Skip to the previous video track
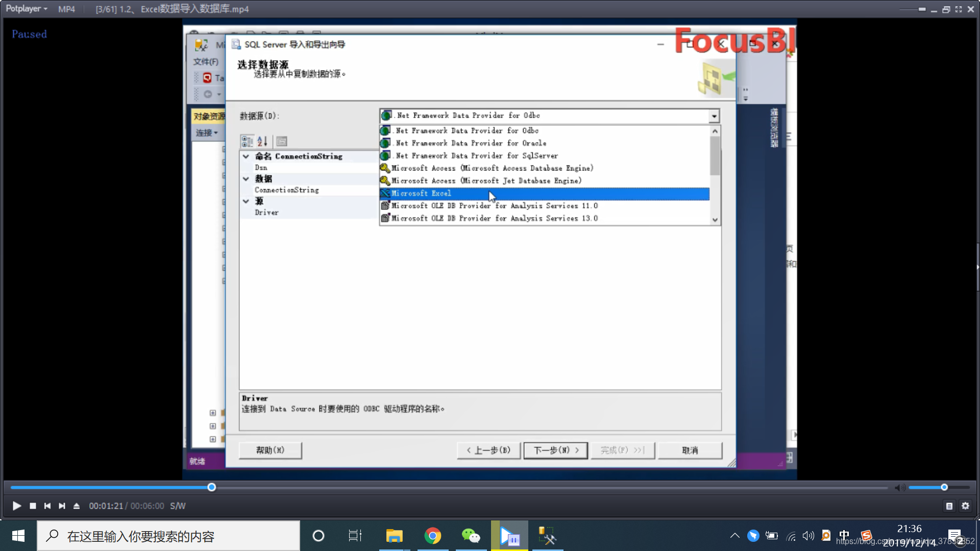The width and height of the screenshot is (980, 551). [47, 506]
